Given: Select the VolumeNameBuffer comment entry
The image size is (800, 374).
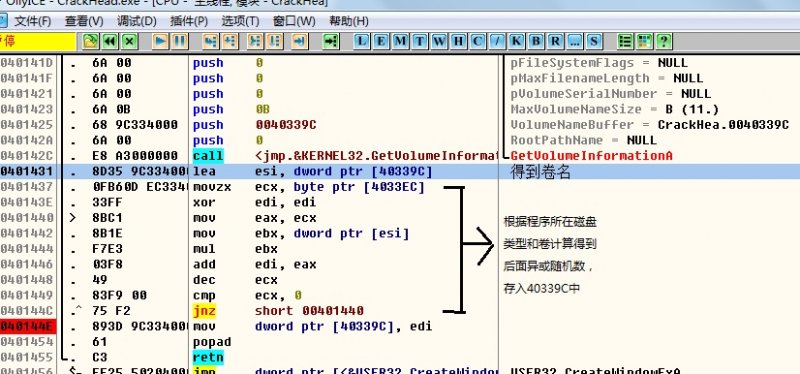Looking at the screenshot, I should (x=649, y=125).
